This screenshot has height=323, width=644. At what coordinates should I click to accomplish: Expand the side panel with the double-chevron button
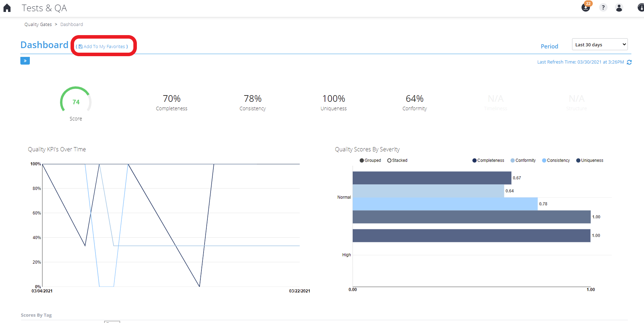25,61
